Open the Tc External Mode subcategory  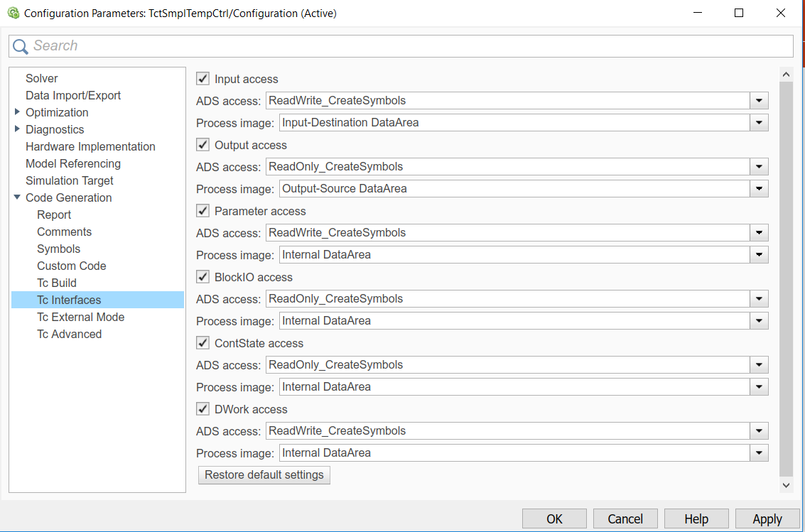pyautogui.click(x=80, y=317)
